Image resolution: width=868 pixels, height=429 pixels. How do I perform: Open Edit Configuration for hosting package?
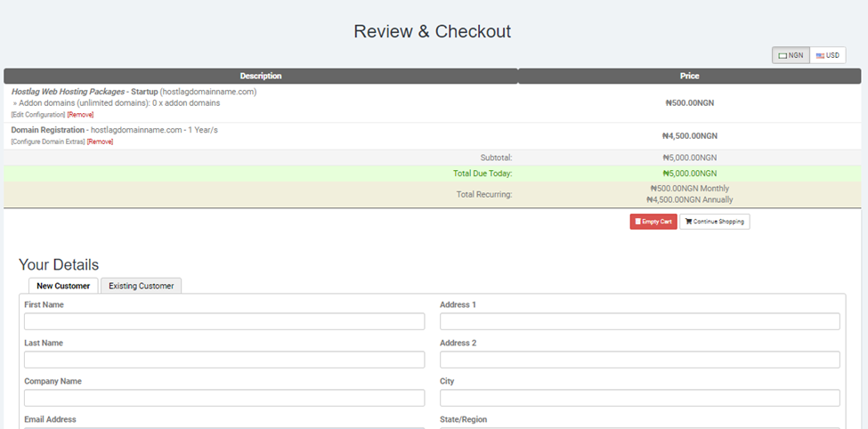click(37, 115)
